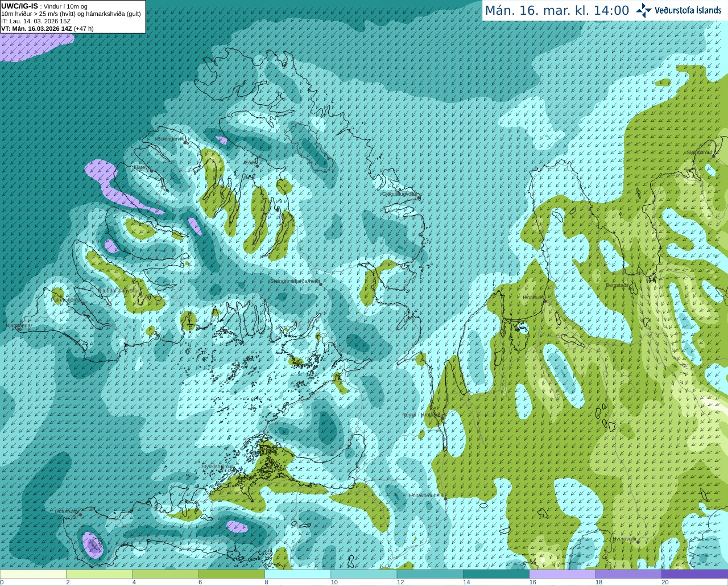Select the Stykkishólmur station label
Viewport: 728px width, 586px height.
[x=218, y=467]
